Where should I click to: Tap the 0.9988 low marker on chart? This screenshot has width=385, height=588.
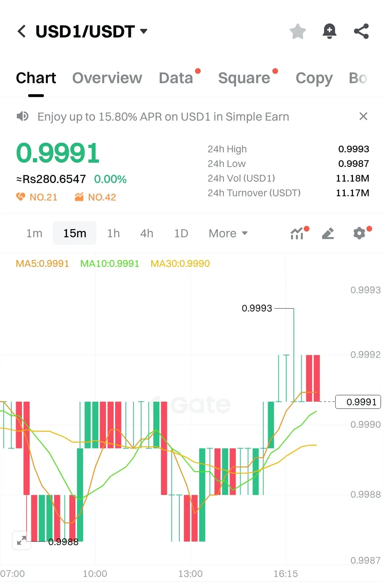(63, 542)
